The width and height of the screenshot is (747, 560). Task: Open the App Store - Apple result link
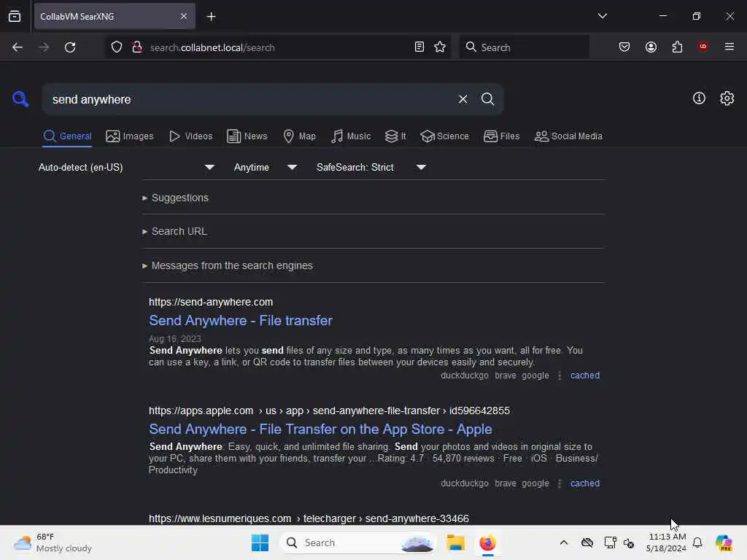(320, 429)
